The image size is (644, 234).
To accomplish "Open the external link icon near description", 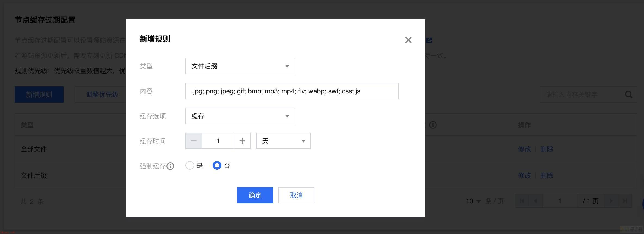I will [x=429, y=40].
